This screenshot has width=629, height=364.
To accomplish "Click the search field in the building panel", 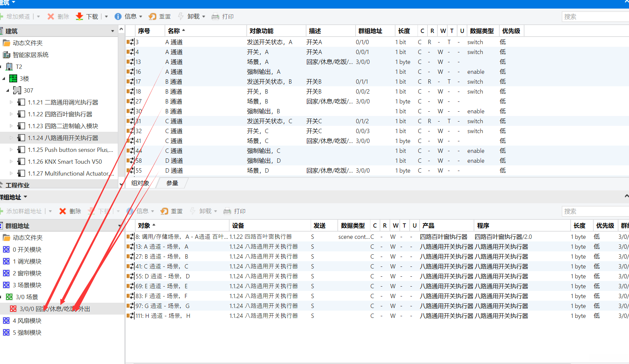I will pos(595,16).
